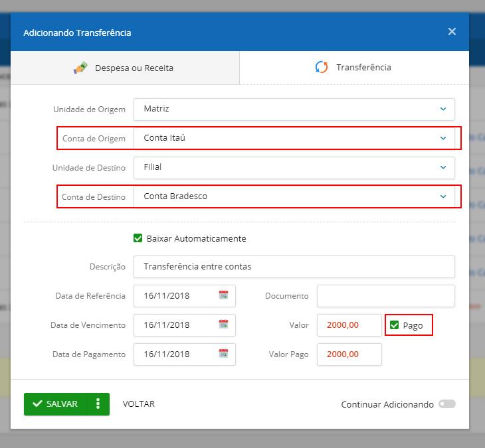Edit the Descrição text field
Image resolution: width=485 pixels, height=448 pixels.
pos(294,267)
